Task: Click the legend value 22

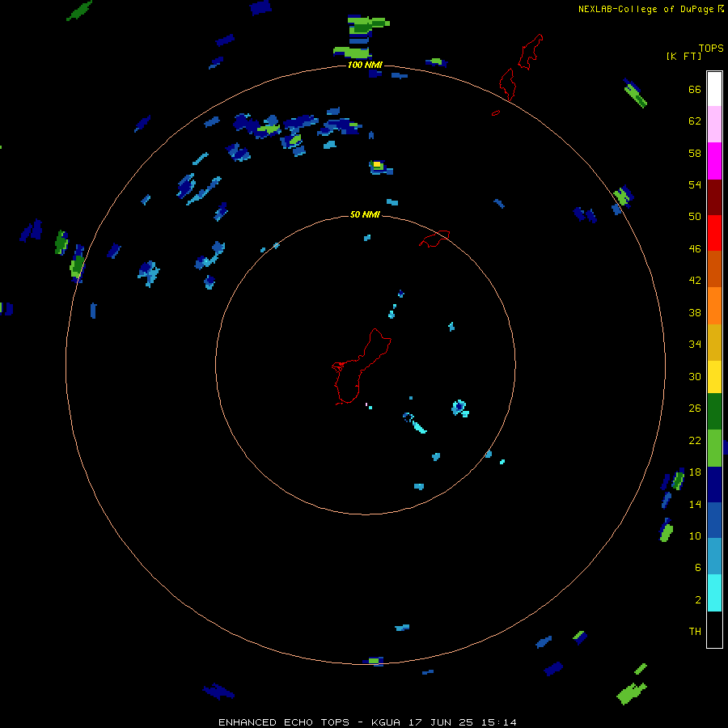Action: point(695,440)
